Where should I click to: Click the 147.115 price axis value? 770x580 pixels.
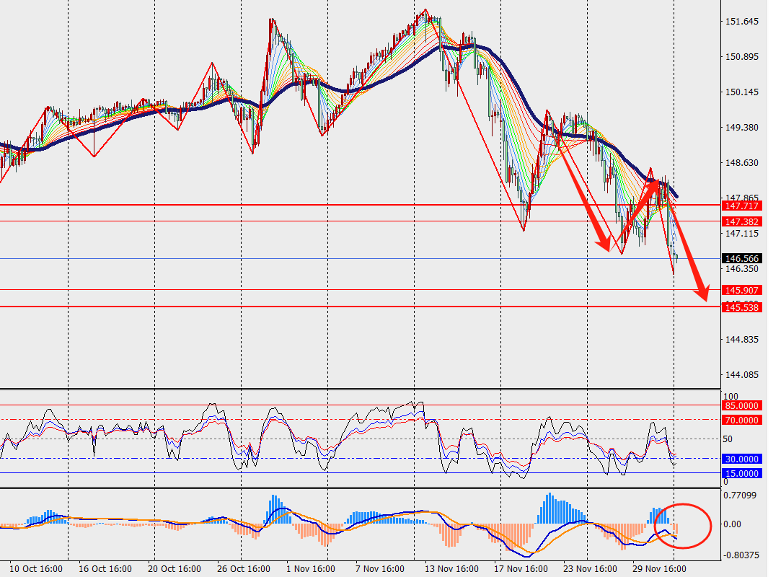click(x=742, y=234)
